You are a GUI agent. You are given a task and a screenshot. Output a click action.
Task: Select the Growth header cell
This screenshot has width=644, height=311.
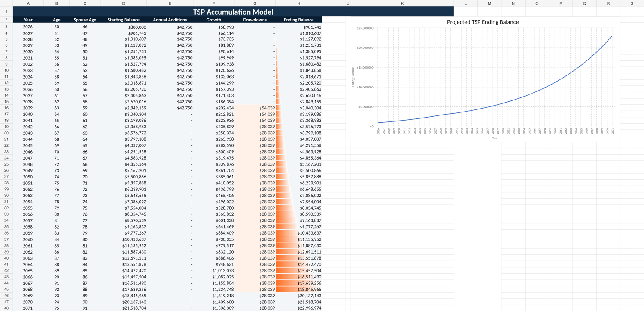tap(214, 20)
